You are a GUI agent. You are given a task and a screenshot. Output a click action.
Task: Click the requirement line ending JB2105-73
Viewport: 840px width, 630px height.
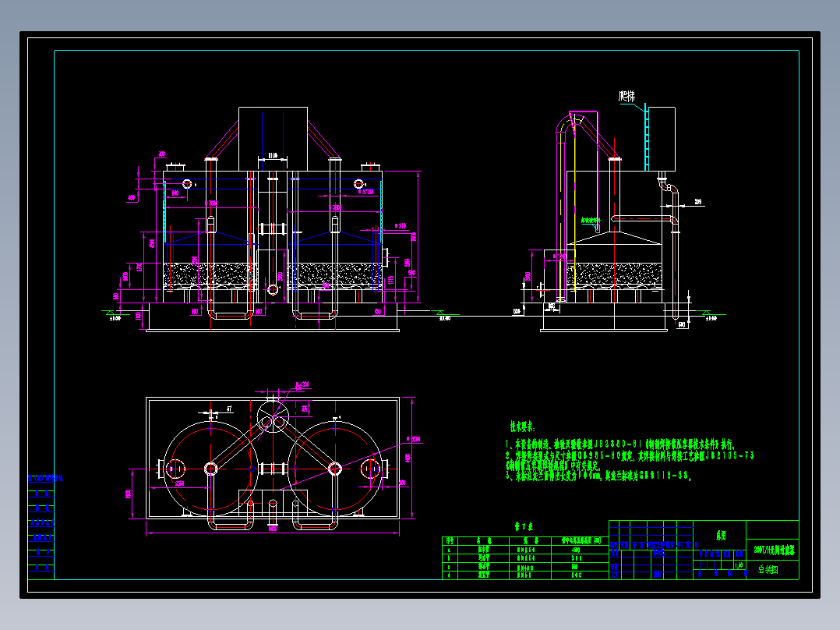pos(630,456)
